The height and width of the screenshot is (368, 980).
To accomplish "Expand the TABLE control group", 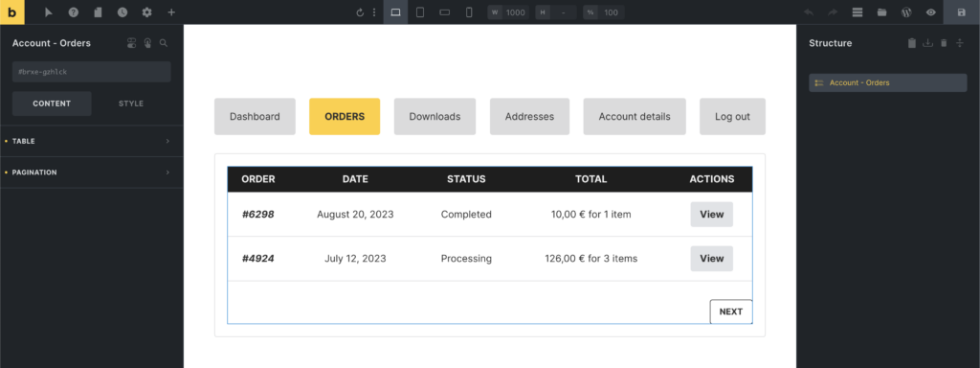I will (x=91, y=142).
